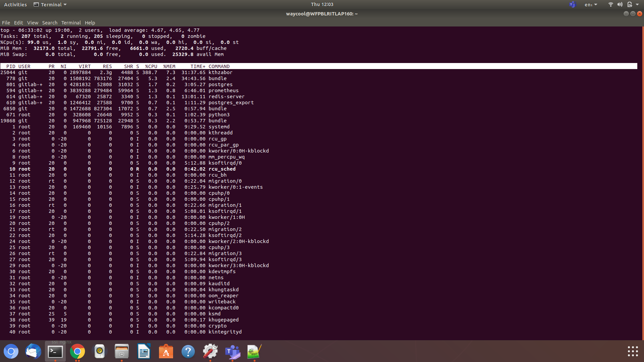
Task: Open the File menu
Action: (x=6, y=23)
